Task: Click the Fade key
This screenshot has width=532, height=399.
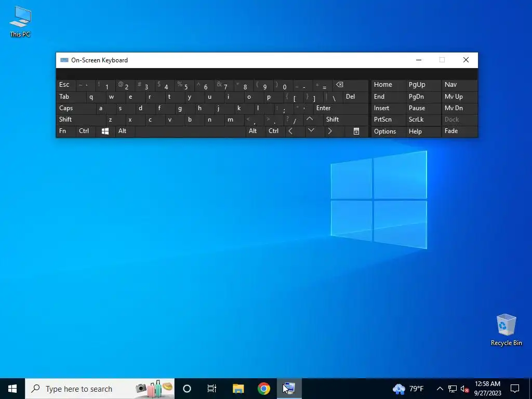Action: tap(459, 131)
